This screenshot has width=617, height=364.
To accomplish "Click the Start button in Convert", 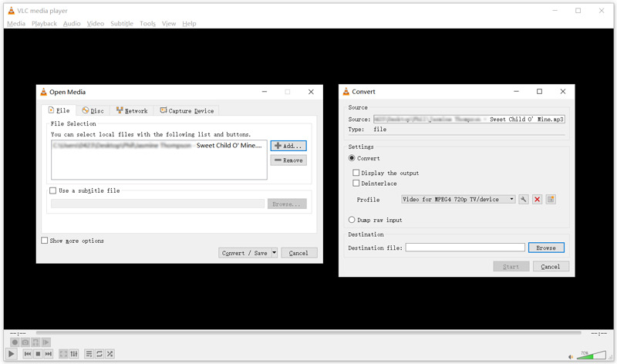I will [x=511, y=266].
